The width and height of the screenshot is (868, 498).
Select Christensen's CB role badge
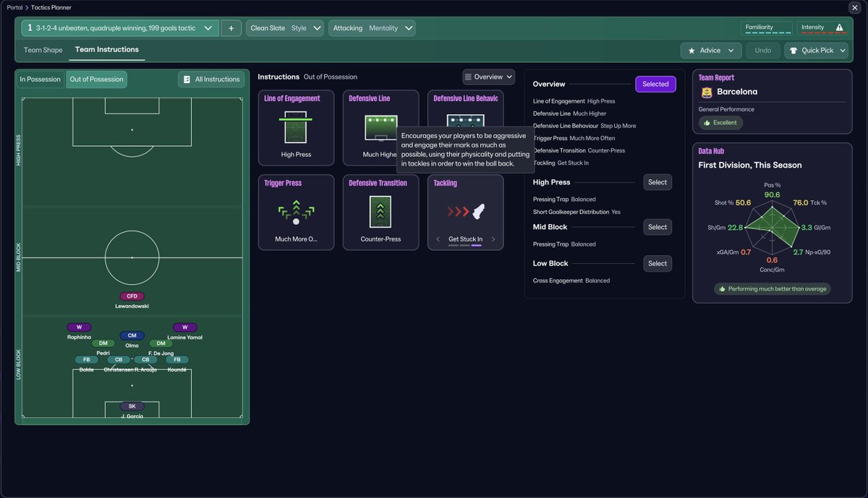[x=119, y=359]
